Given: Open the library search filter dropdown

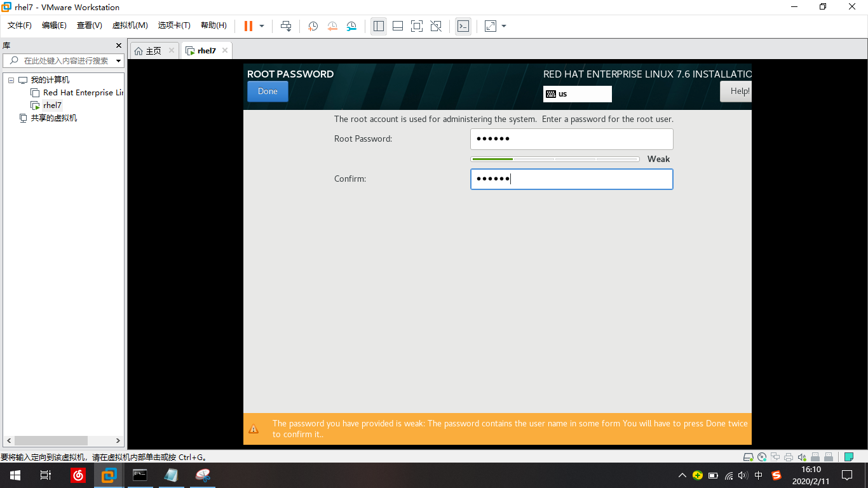Looking at the screenshot, I should coord(119,61).
